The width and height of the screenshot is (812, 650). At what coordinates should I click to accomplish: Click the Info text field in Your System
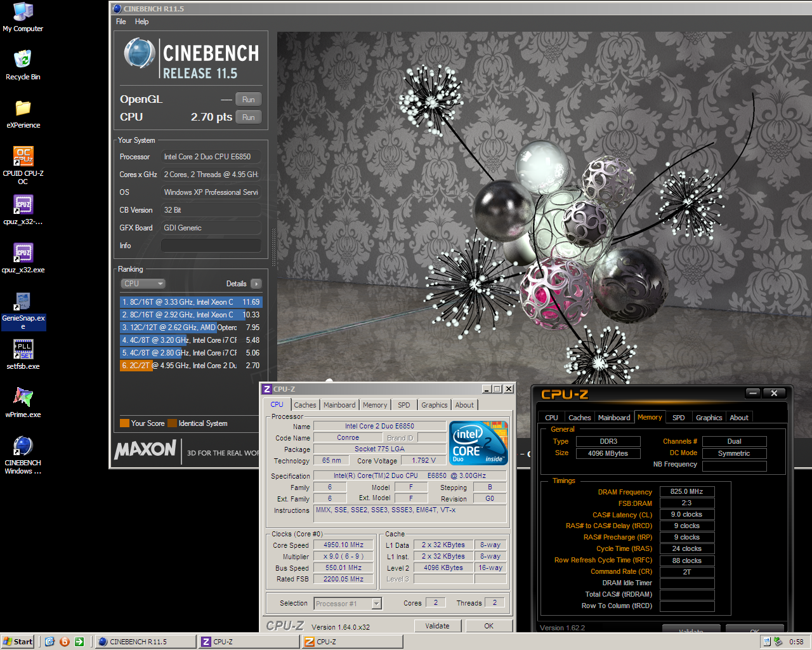pos(211,246)
